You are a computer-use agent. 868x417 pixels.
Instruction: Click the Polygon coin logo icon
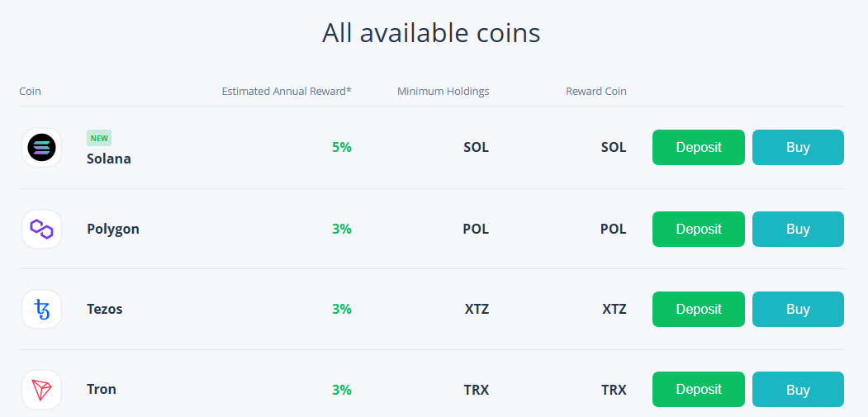[x=41, y=229]
